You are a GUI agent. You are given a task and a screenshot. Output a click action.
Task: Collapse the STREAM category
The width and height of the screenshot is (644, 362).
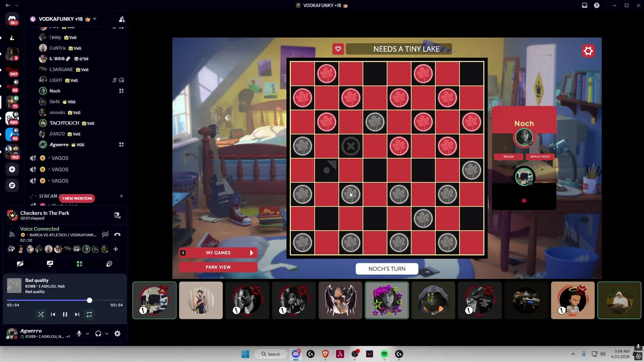[x=48, y=196]
